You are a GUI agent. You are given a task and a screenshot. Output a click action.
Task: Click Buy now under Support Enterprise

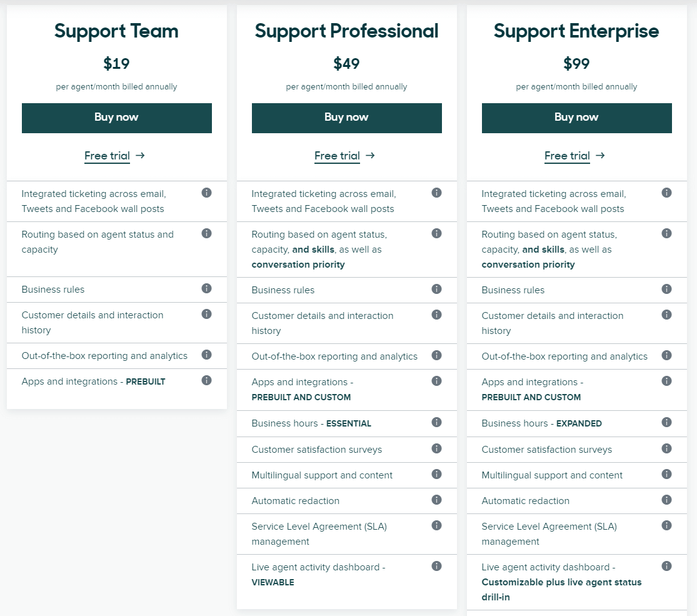[576, 118]
